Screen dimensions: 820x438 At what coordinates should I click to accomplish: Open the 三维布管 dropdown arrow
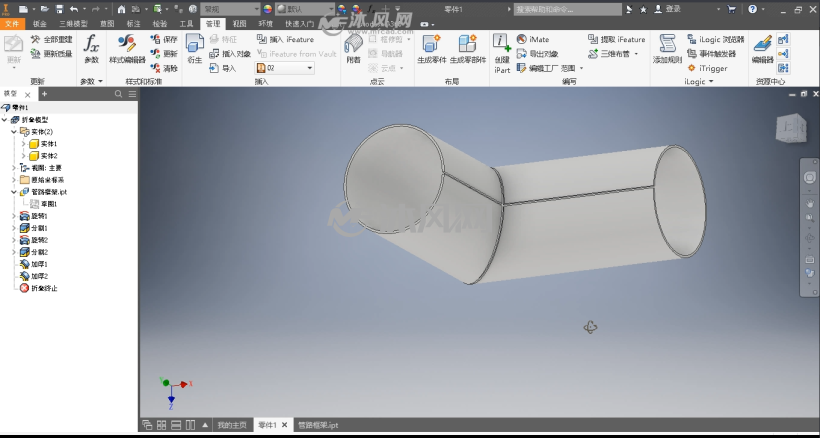(x=636, y=54)
